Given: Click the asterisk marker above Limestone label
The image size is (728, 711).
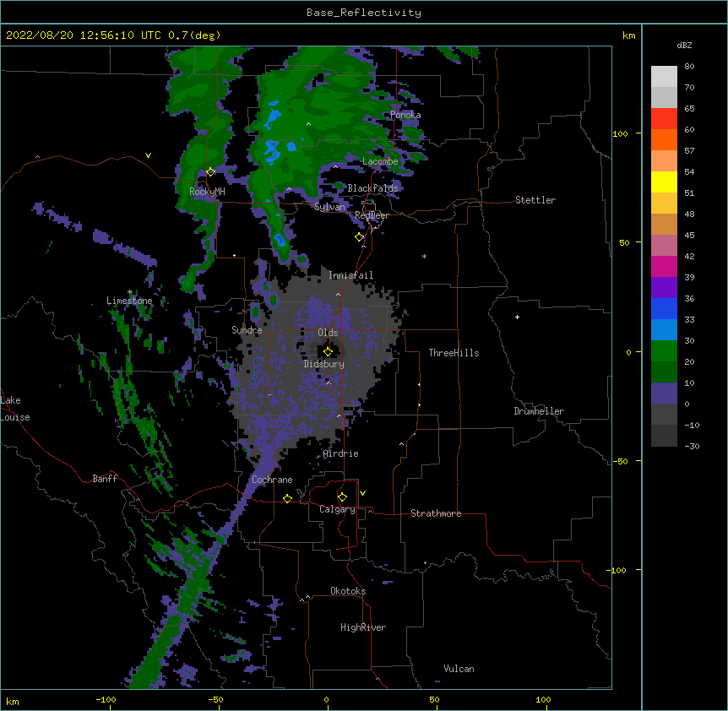Looking at the screenshot, I should click(x=130, y=292).
